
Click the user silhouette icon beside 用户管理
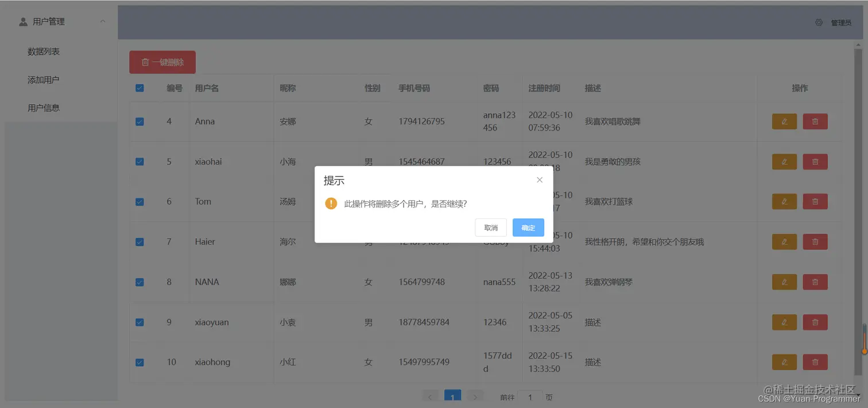(22, 21)
